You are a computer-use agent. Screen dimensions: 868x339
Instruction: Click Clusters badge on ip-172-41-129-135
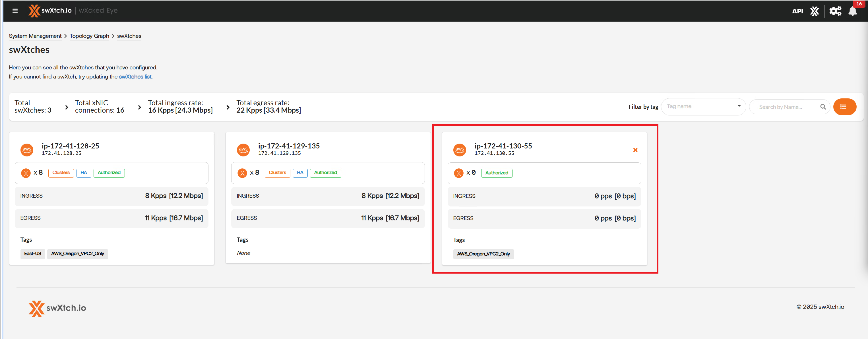point(277,173)
